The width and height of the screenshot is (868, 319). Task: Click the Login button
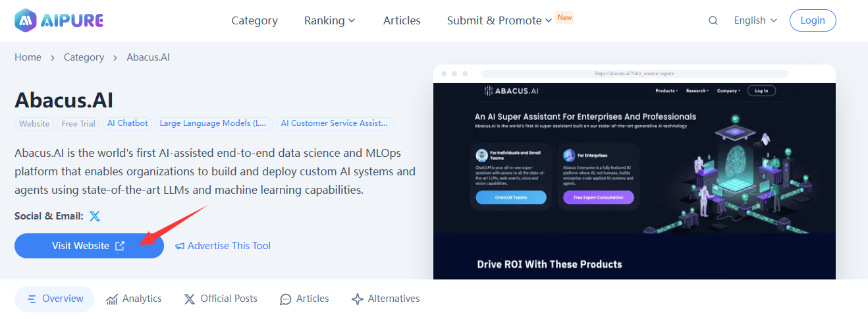[813, 20]
